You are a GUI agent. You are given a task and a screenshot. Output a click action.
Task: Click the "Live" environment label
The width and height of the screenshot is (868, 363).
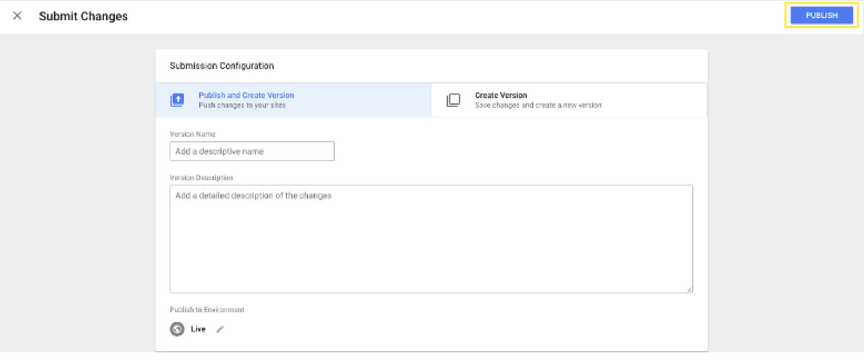point(198,329)
